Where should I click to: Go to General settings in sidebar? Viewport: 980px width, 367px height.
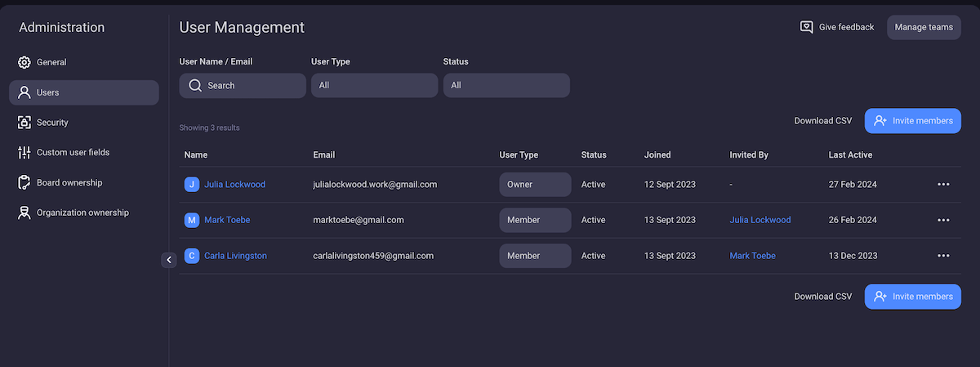pos(51,62)
